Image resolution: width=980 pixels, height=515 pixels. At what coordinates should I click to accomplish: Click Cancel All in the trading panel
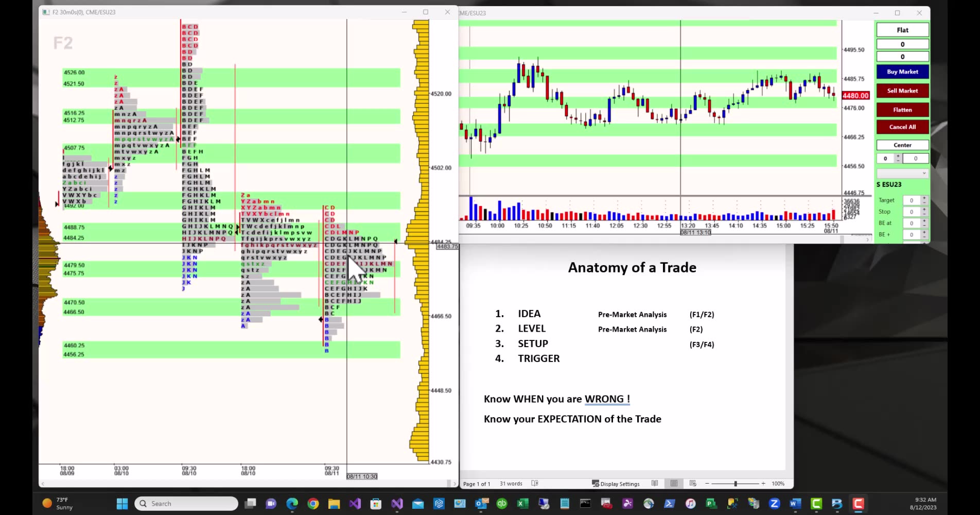click(902, 127)
